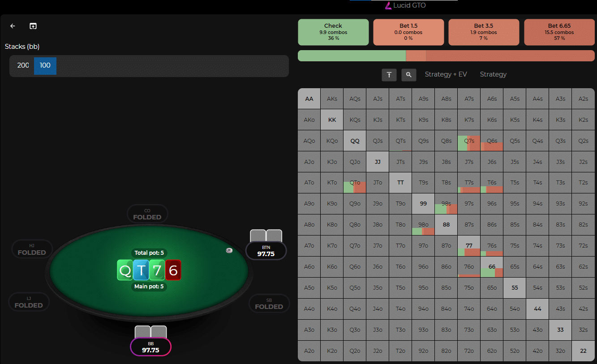Select the 76s hand cell

[x=492, y=246]
